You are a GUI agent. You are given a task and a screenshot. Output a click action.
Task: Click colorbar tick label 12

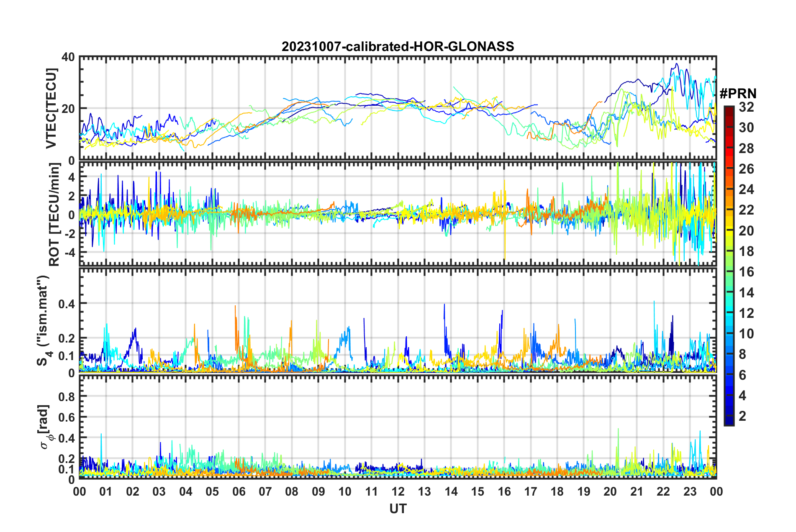pyautogui.click(x=747, y=313)
